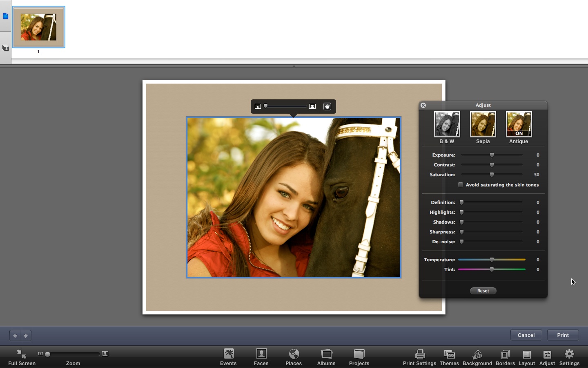Apply the Sepia effect

point(483,124)
